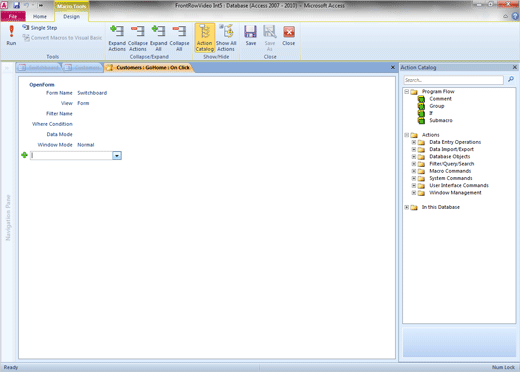Expand Data Import/Export folder
520x372 pixels.
tap(414, 149)
